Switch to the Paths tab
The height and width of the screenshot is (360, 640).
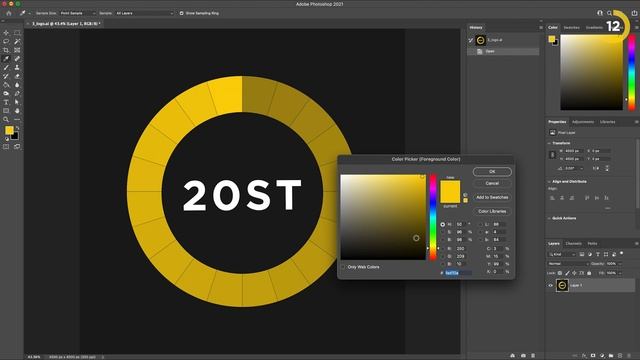tap(592, 244)
